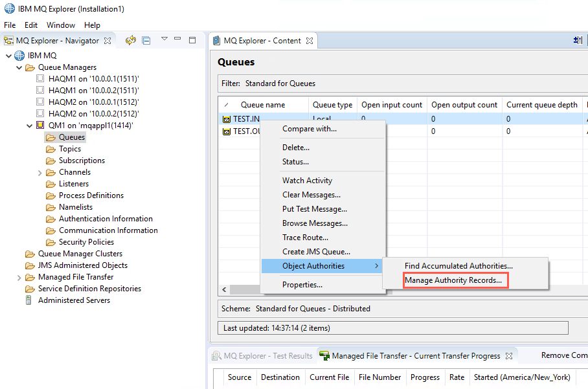This screenshot has height=389, width=588.
Task: Expand the Channels node
Action: 40,173
